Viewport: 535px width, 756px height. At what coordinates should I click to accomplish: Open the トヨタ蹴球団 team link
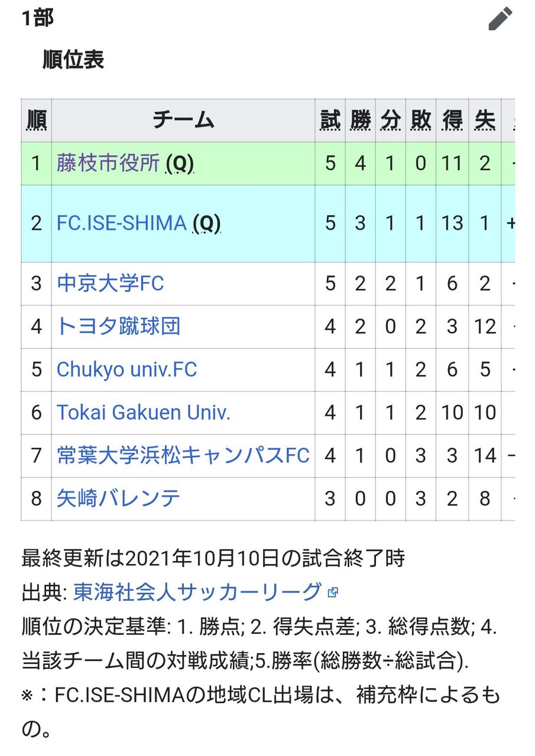tap(118, 327)
